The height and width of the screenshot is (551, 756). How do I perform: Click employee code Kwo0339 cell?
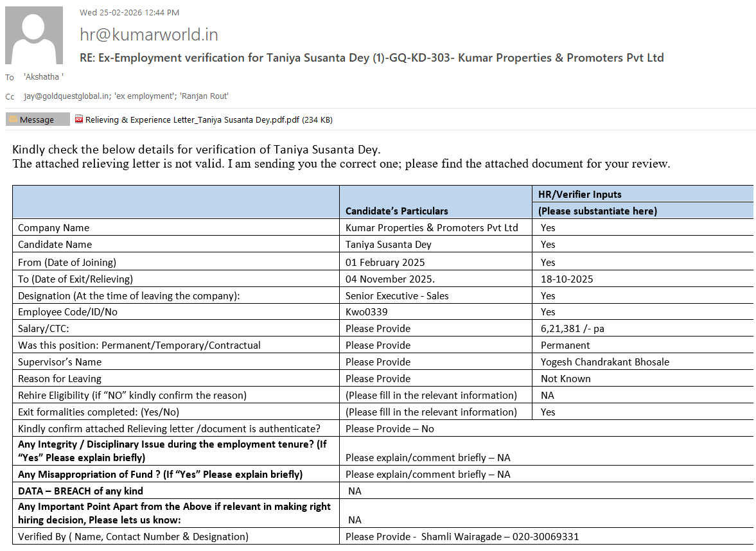366,312
